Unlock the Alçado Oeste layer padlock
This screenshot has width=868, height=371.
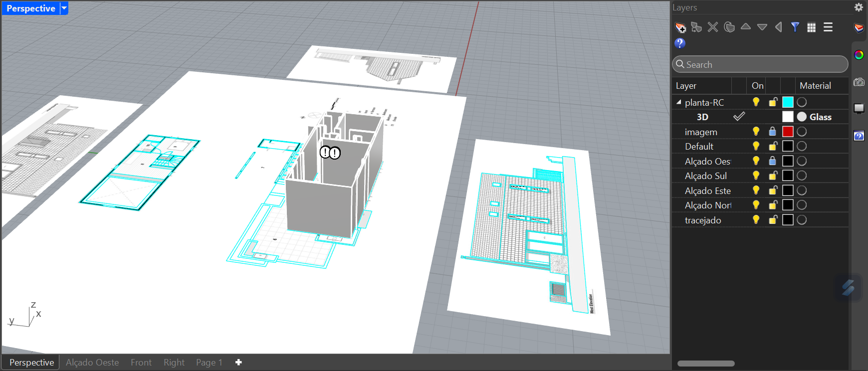tap(773, 161)
